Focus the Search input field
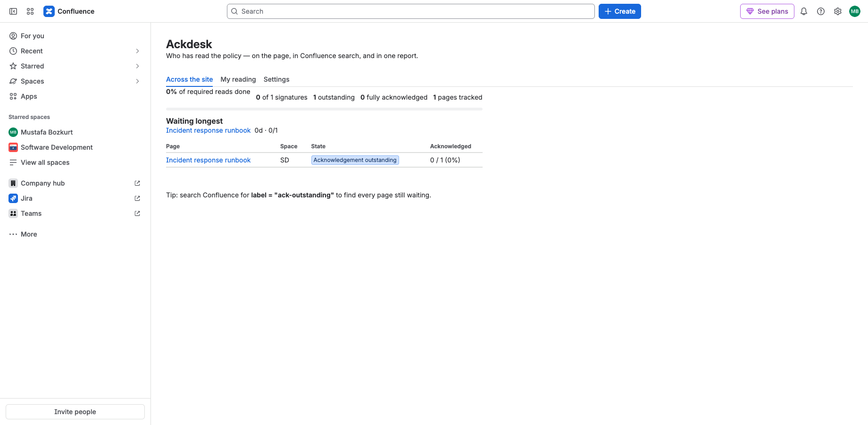Viewport: 868px width, 425px height. click(x=410, y=11)
